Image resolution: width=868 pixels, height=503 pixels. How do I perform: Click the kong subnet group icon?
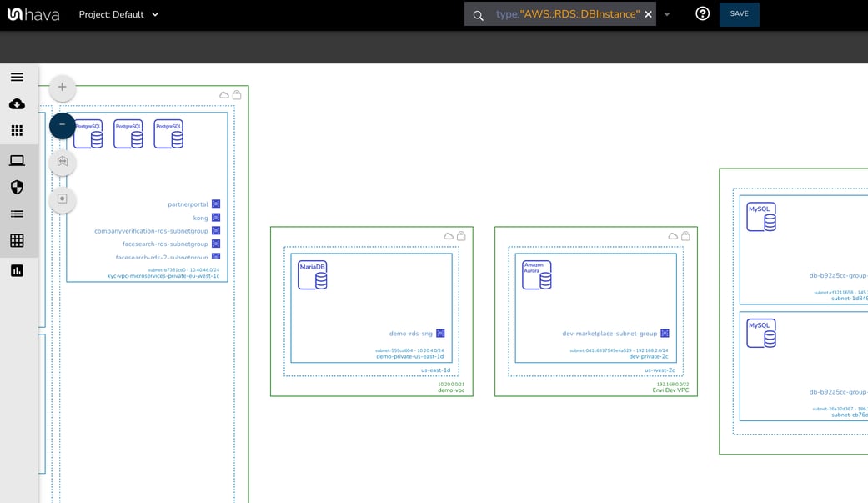pos(216,218)
